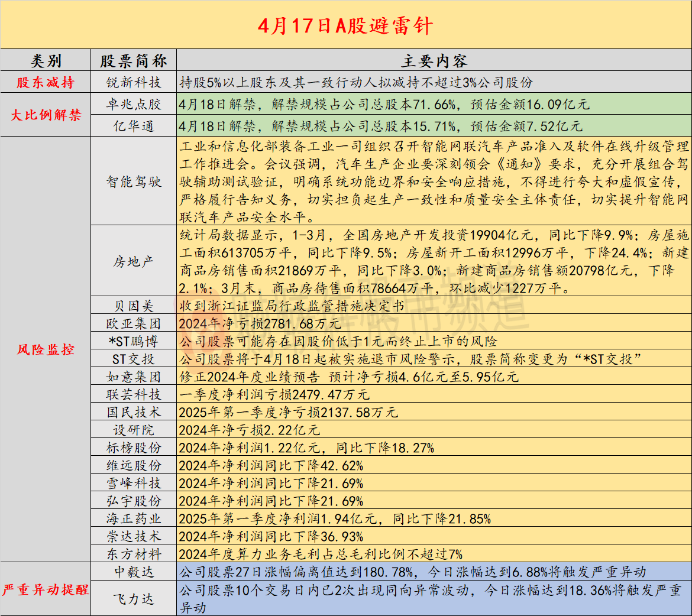Click 收到浙江证监局行政监管措施决定书 text
This screenshot has height=616, width=692.
click(292, 306)
